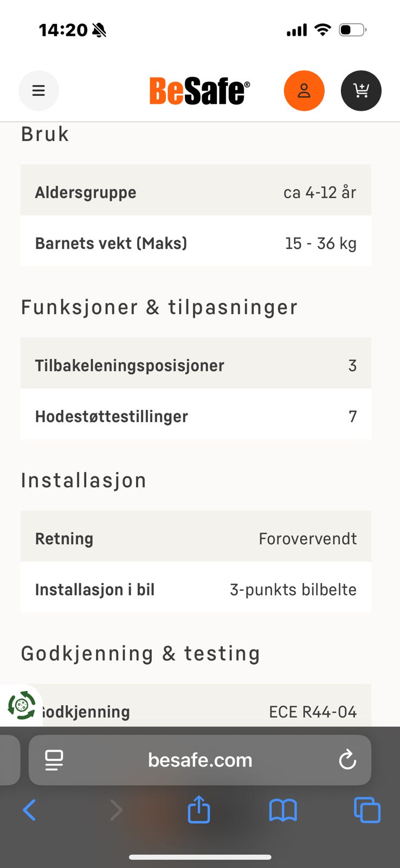Reload the besafe.com page
This screenshot has height=868, width=400.
347,760
